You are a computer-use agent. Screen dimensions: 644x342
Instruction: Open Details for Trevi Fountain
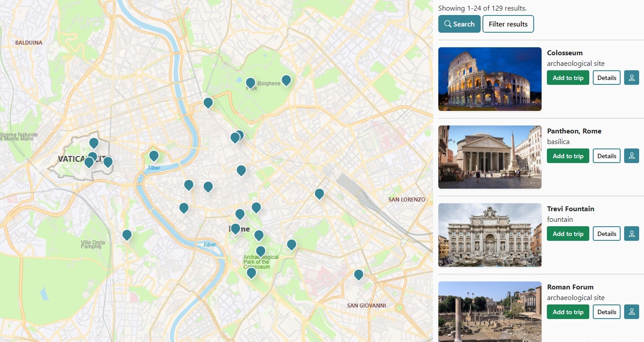click(x=606, y=234)
